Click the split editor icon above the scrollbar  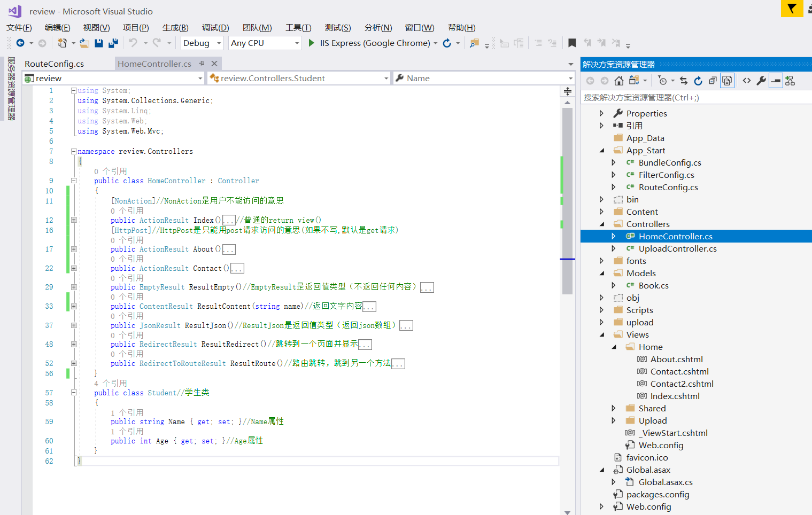point(568,91)
